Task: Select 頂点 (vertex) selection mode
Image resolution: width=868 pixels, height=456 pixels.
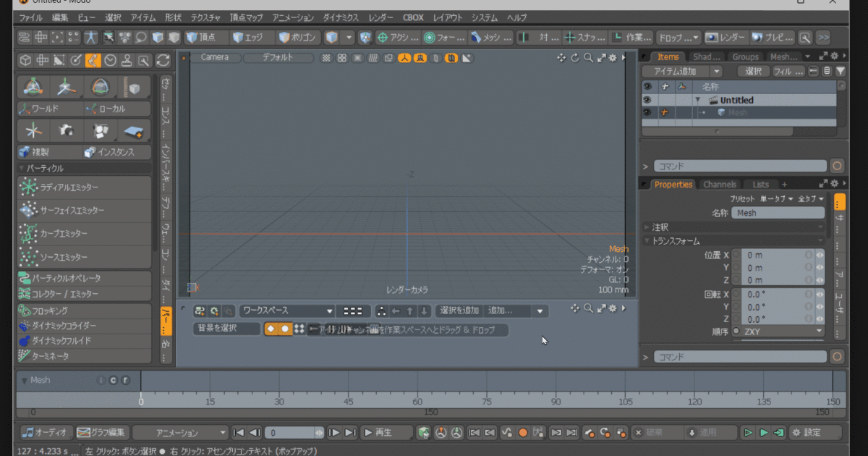Action: (205, 37)
